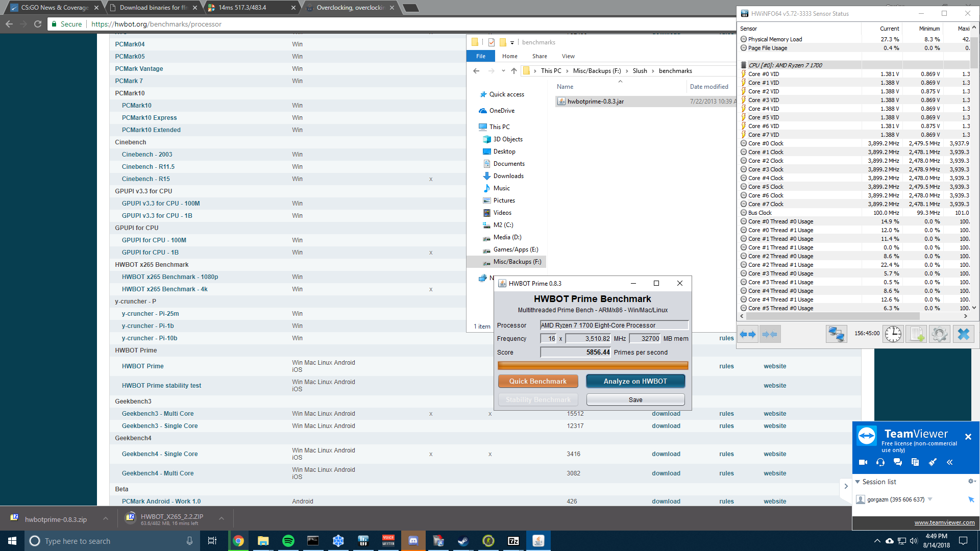Show hidden system tray icons
The image size is (980, 551).
pyautogui.click(x=877, y=541)
